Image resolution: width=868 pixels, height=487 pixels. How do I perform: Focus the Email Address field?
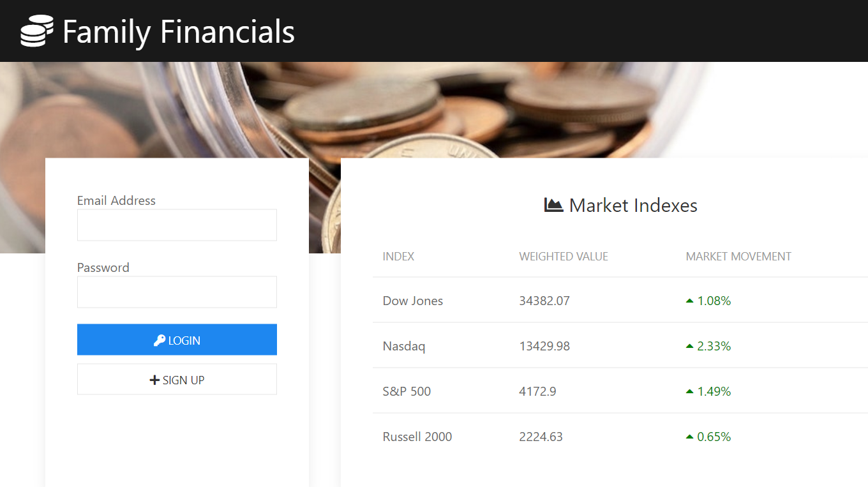(x=177, y=225)
